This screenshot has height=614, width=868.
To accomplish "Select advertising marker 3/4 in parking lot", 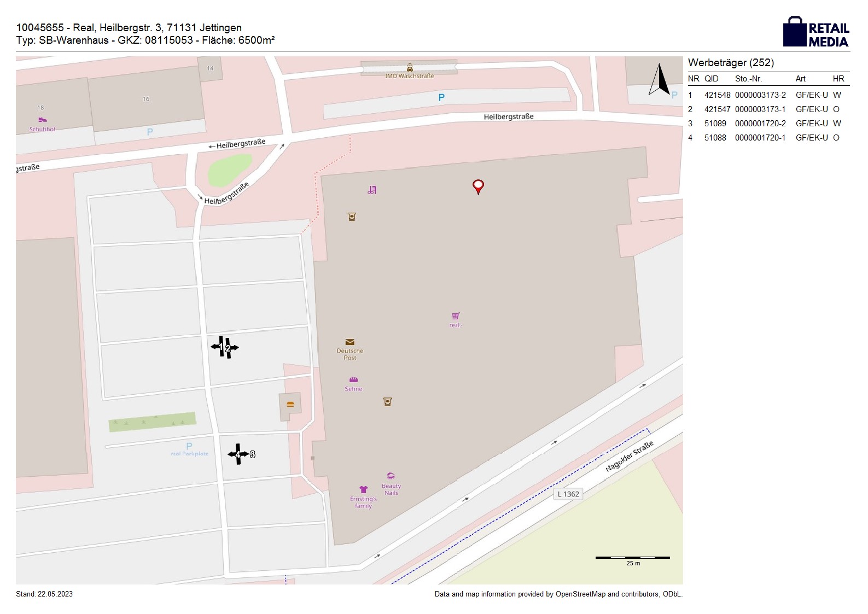I will pos(238,454).
